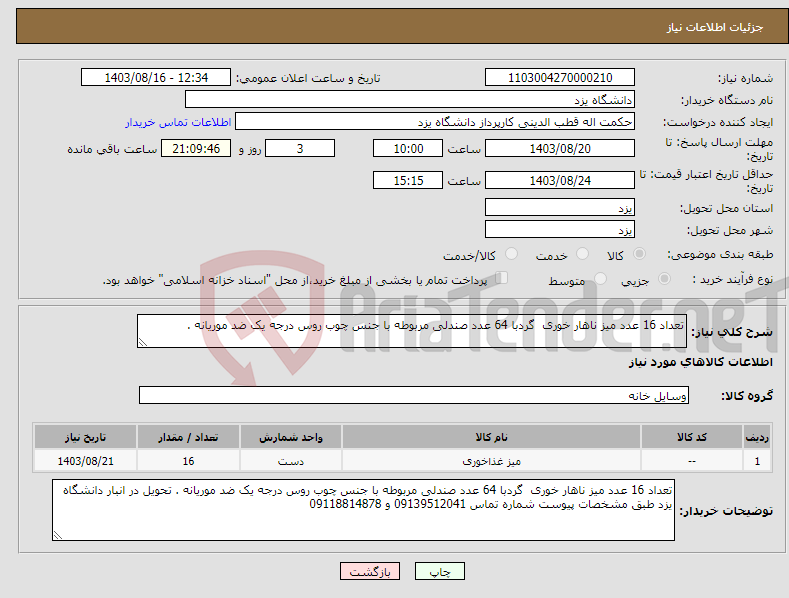
Task: Click the quantity cell 16
Action: [188, 461]
